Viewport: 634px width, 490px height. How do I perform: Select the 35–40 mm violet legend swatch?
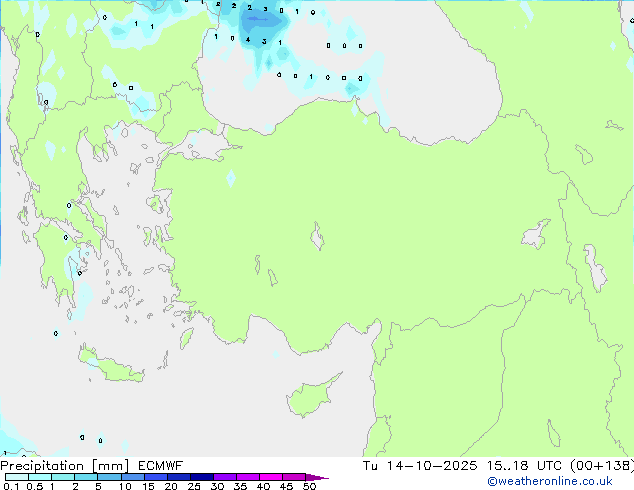point(247,477)
